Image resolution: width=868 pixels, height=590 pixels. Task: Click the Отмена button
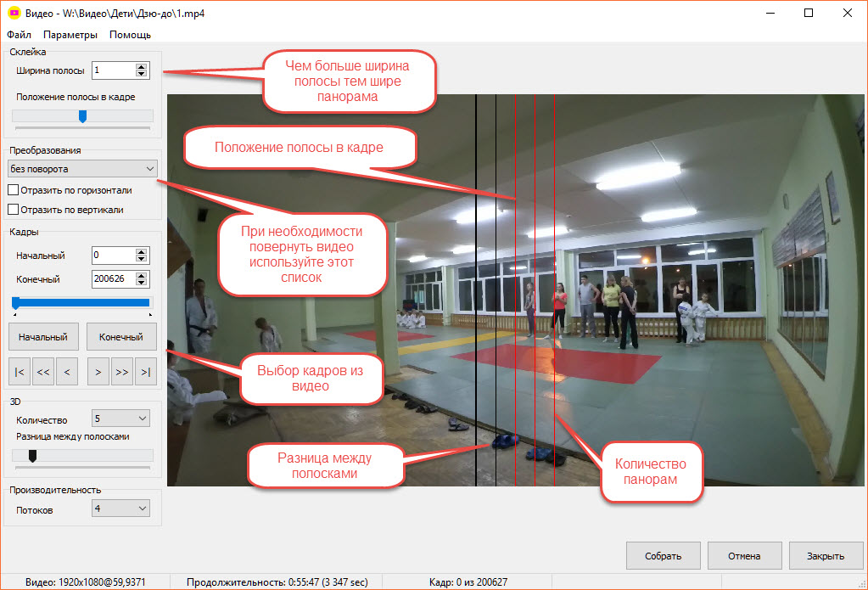(x=745, y=556)
